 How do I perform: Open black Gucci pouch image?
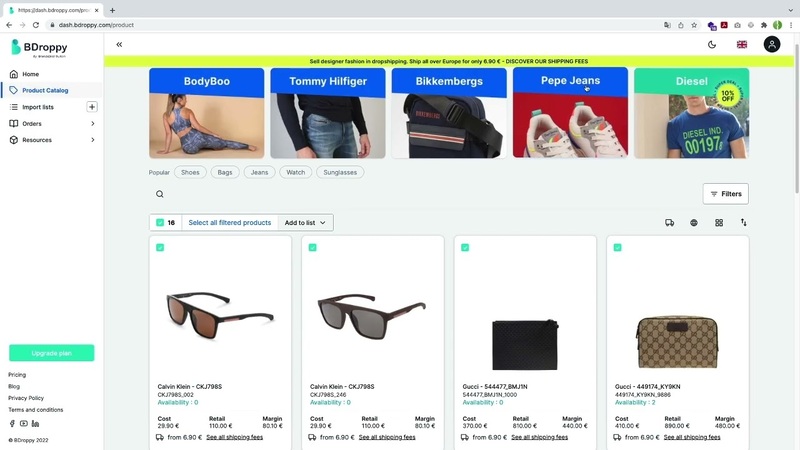tap(525, 344)
